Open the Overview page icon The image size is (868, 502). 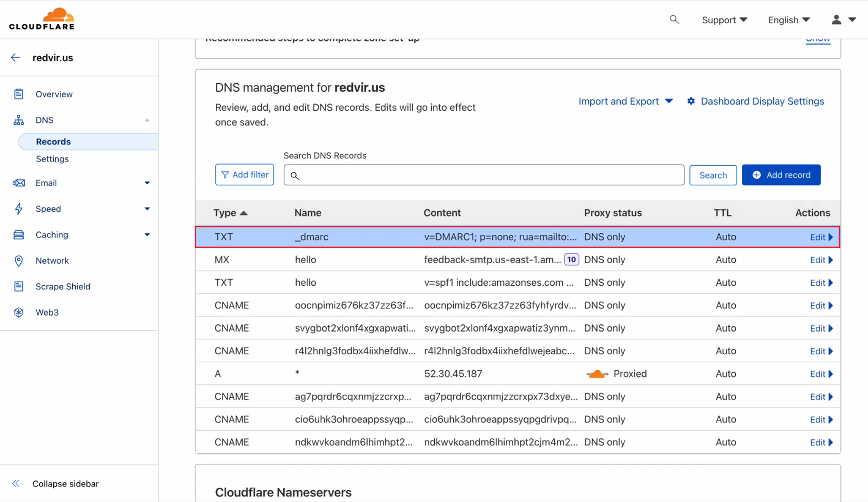[x=19, y=94]
